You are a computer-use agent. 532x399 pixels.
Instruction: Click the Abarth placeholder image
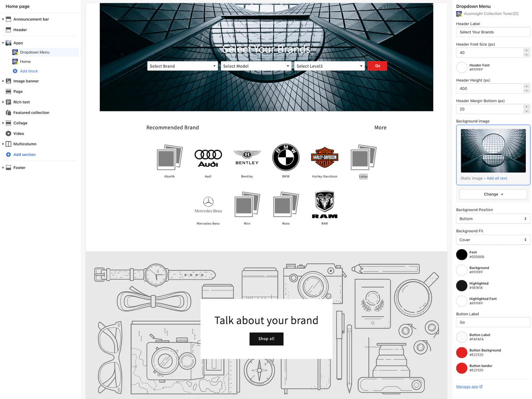coord(169,157)
